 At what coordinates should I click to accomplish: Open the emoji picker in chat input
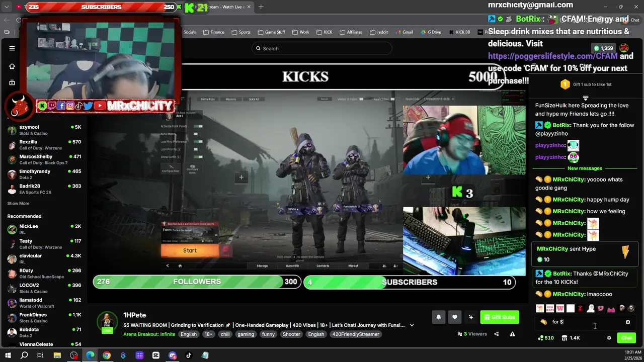[x=627, y=322]
